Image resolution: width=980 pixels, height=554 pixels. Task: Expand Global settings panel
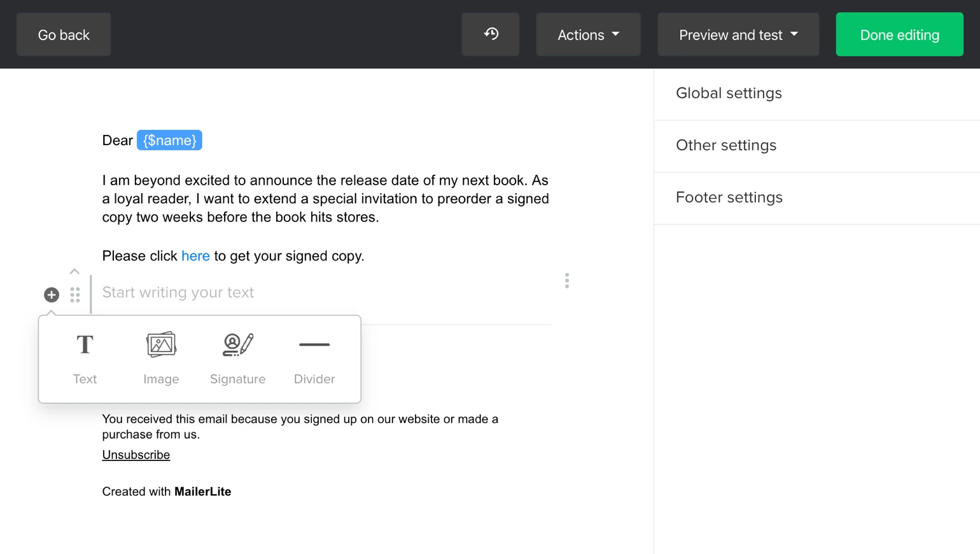[x=729, y=94]
